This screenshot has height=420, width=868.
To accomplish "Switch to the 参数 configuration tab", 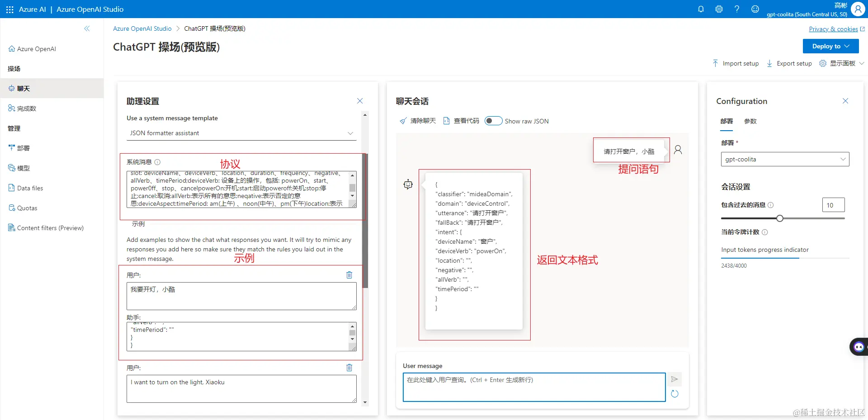I will point(750,121).
